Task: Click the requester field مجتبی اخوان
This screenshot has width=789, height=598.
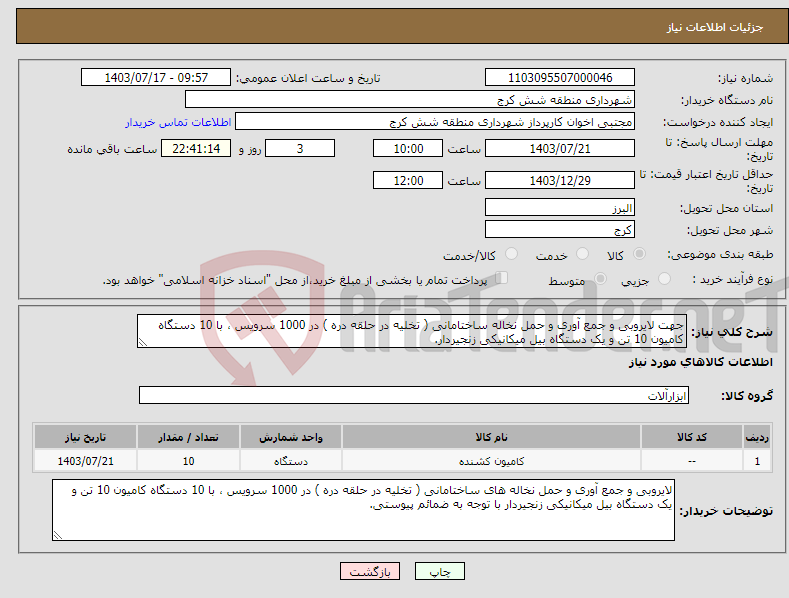Action: (x=435, y=121)
